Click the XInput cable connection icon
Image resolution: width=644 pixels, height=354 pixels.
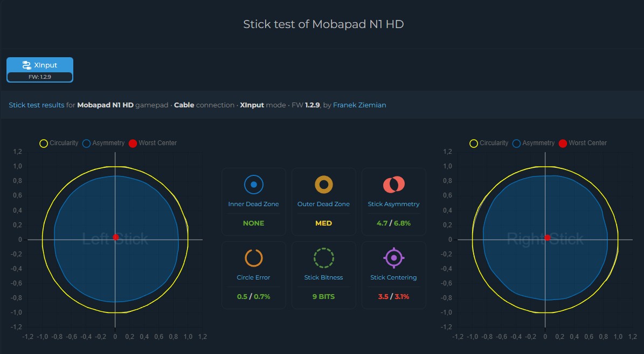click(27, 65)
